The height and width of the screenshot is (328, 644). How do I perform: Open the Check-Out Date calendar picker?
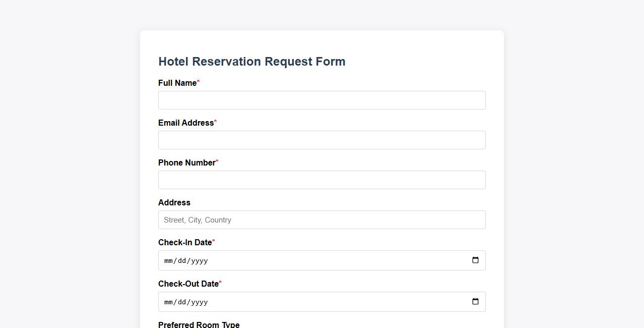(476, 301)
